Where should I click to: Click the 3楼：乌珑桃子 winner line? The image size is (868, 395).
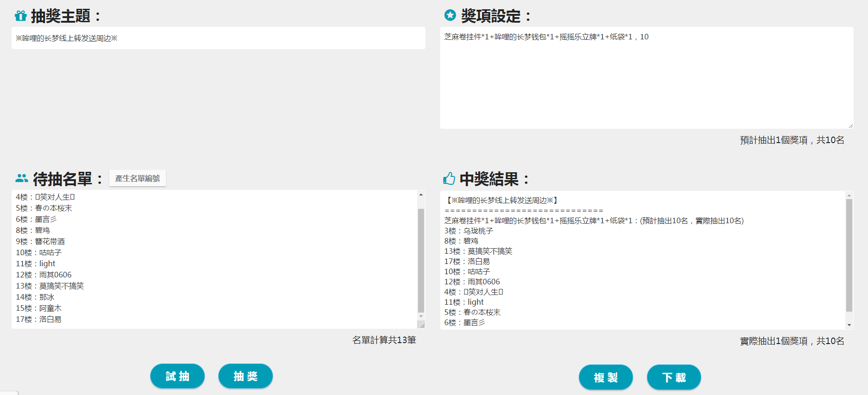469,231
